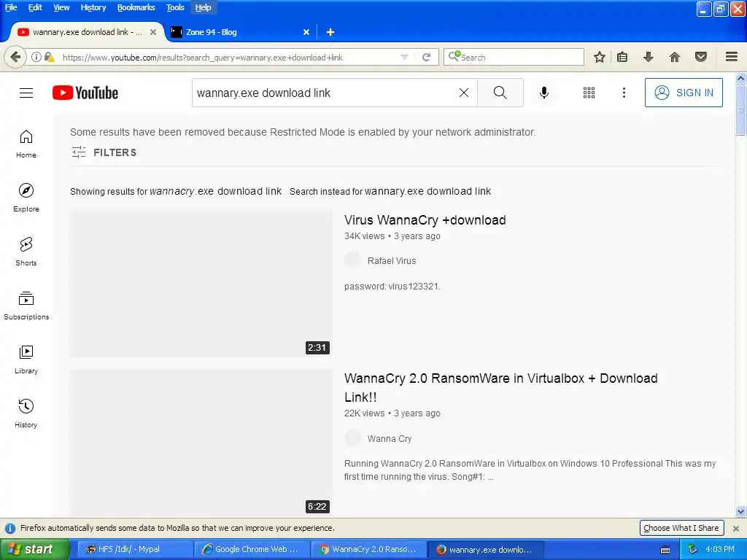
Task: Switch to Google Chrome Web taskbar window
Action: click(252, 549)
